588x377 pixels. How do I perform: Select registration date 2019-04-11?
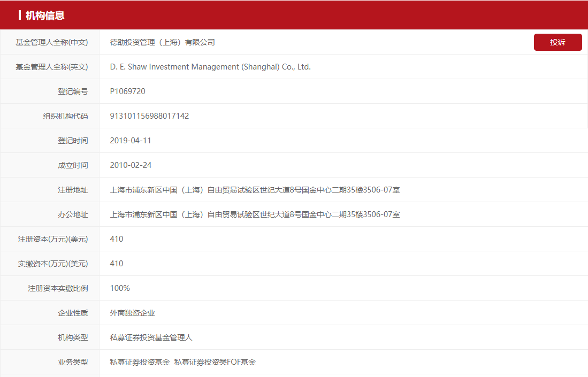131,141
